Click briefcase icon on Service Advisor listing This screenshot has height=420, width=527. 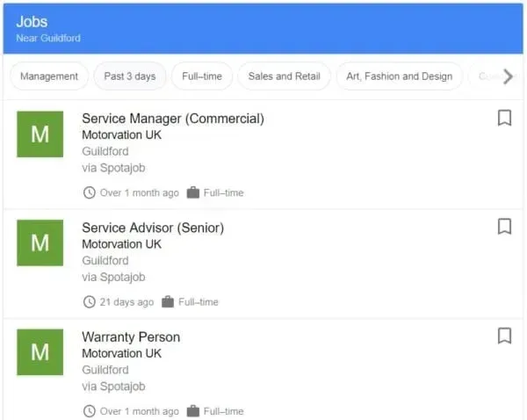click(168, 301)
